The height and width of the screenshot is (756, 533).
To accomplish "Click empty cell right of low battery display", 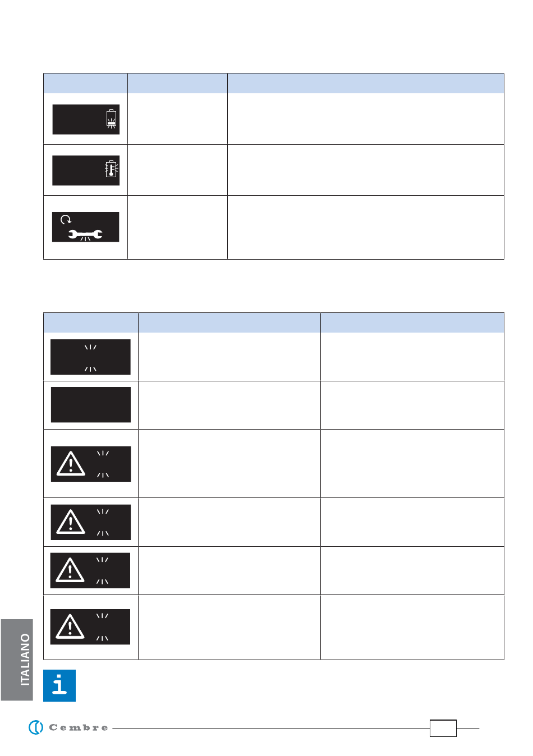I will [x=177, y=119].
